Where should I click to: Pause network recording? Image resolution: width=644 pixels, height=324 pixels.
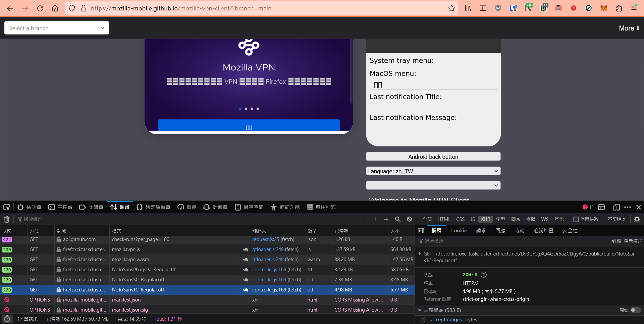tap(374, 219)
